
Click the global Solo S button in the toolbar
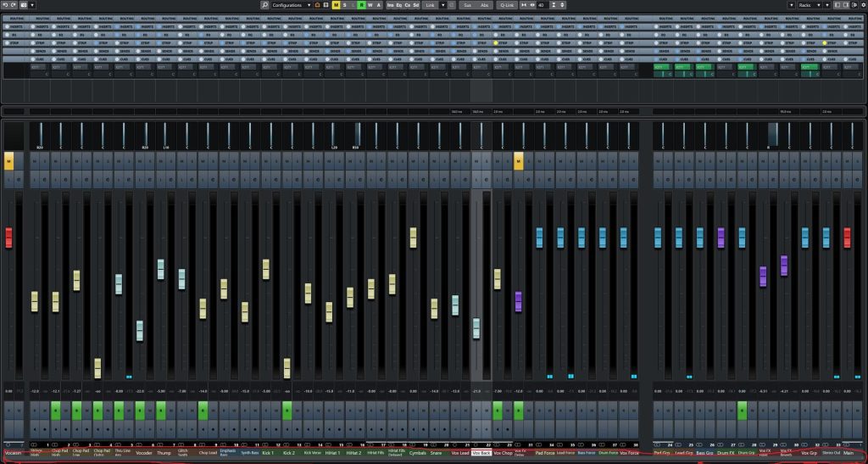click(346, 5)
